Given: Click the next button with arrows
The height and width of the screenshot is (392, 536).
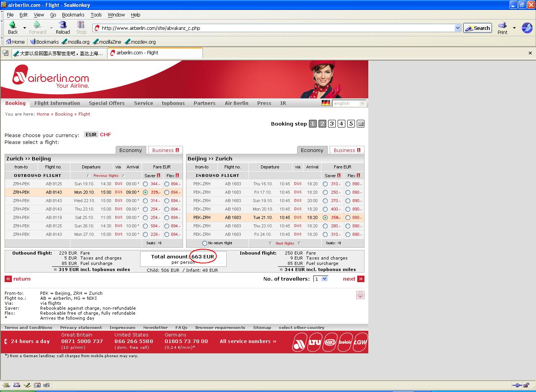Looking at the screenshot, I should (353, 279).
